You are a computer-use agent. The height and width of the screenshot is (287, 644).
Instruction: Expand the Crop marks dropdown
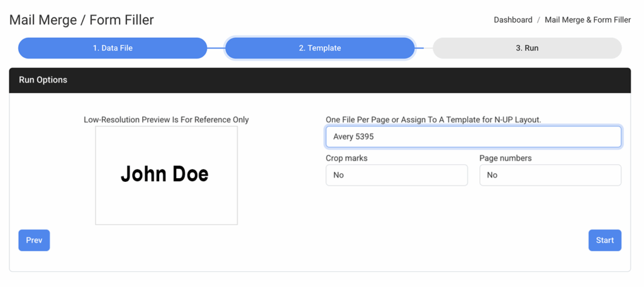[x=396, y=175]
